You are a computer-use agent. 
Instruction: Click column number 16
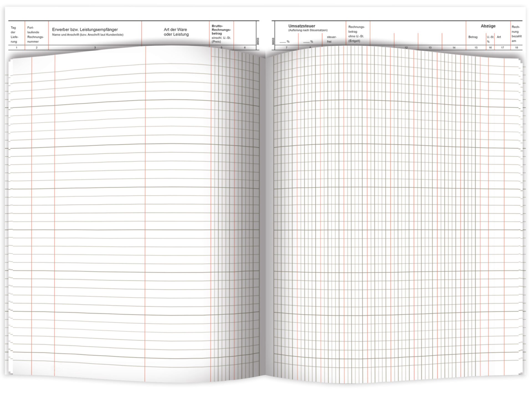pos(490,48)
